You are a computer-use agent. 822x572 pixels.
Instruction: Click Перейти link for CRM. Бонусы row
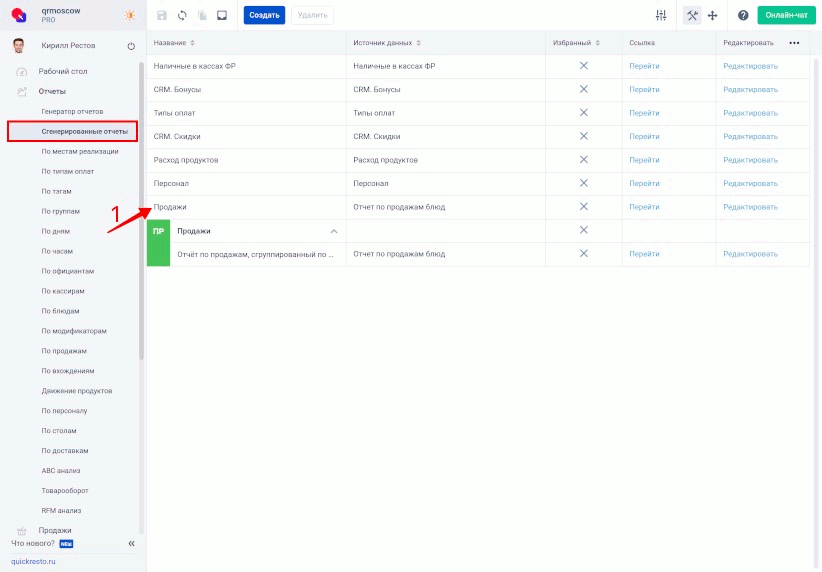click(644, 89)
